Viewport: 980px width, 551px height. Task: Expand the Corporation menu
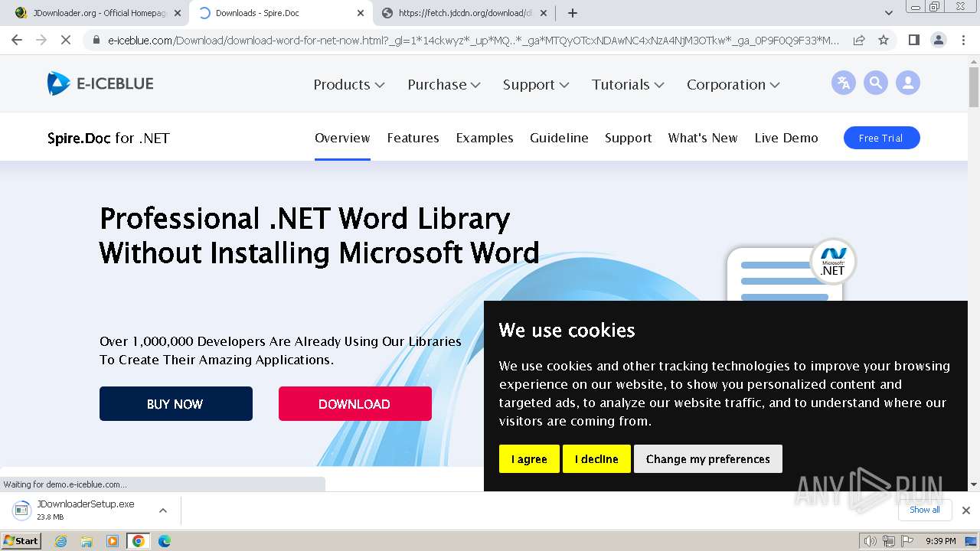(x=733, y=85)
